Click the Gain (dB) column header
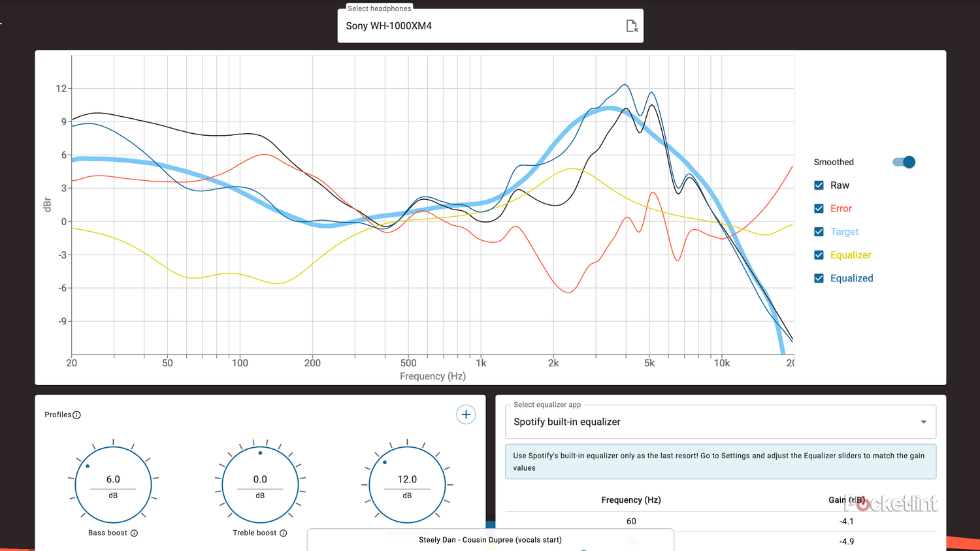This screenshot has width=980, height=551. tap(846, 500)
